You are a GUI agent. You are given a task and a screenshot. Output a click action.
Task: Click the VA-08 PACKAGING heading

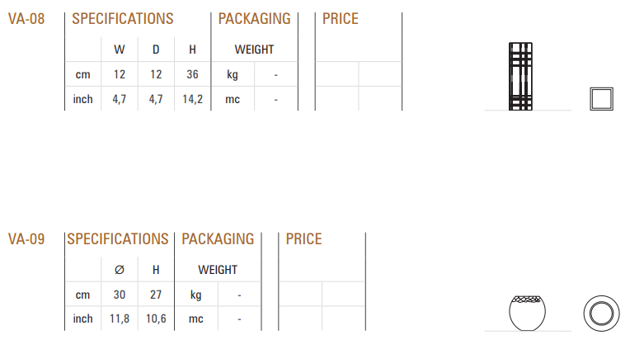click(x=254, y=19)
